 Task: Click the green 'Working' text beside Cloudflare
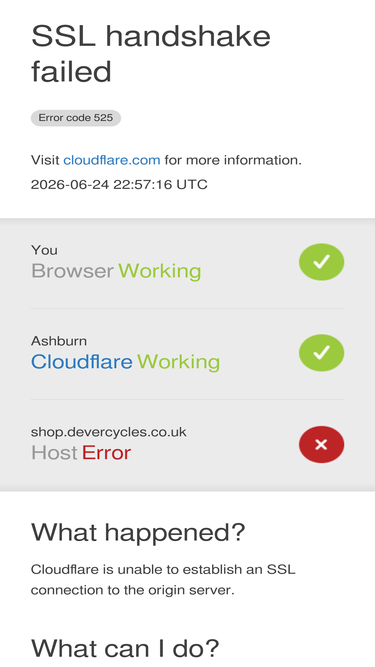[178, 362]
